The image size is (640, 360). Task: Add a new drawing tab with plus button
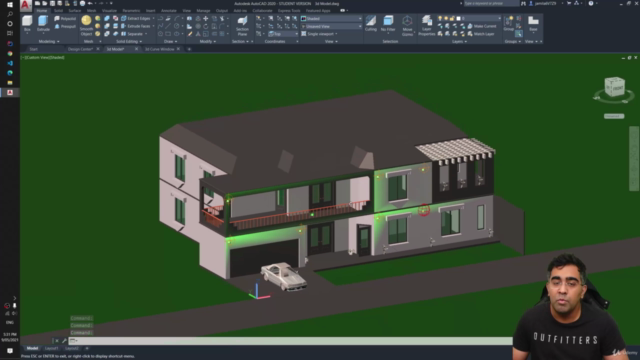[x=189, y=49]
